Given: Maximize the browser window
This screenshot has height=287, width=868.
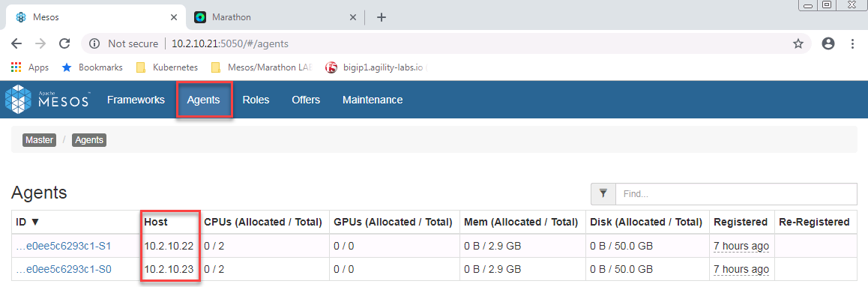Looking at the screenshot, I should tap(827, 5).
